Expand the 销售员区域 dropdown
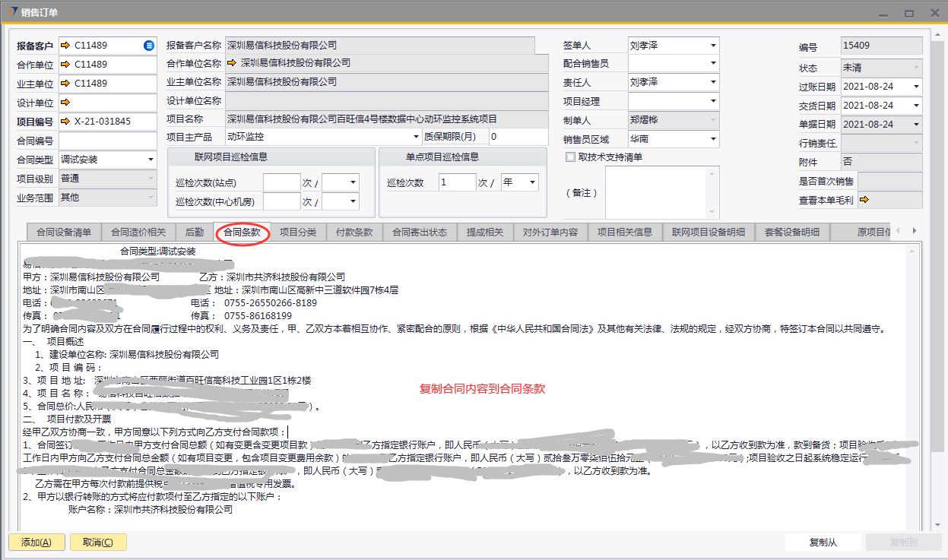 click(x=712, y=139)
